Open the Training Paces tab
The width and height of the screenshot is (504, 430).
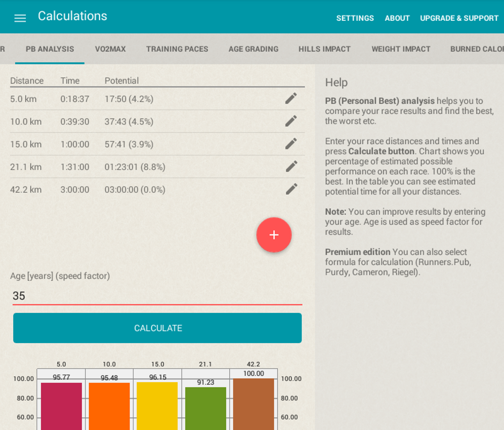177,49
